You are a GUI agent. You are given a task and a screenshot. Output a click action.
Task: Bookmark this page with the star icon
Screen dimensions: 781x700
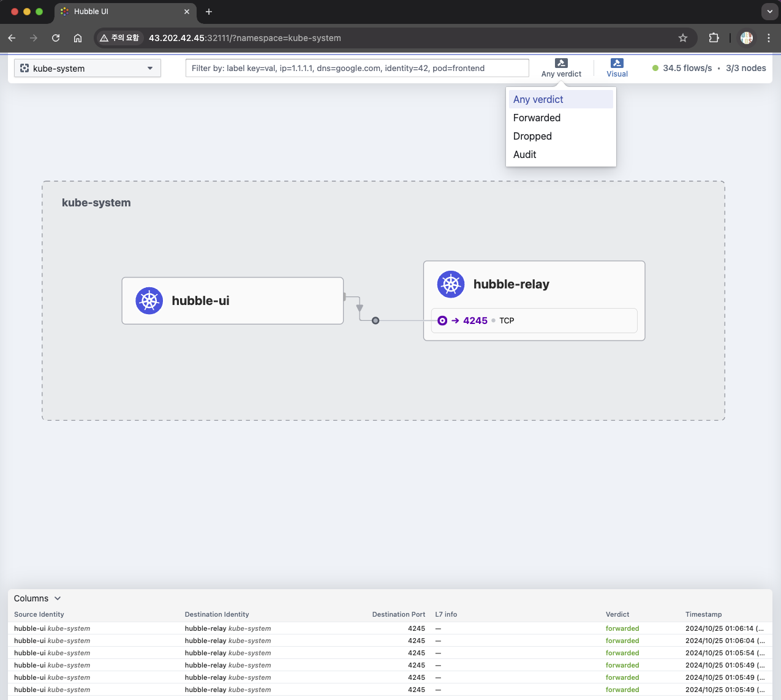click(x=683, y=38)
